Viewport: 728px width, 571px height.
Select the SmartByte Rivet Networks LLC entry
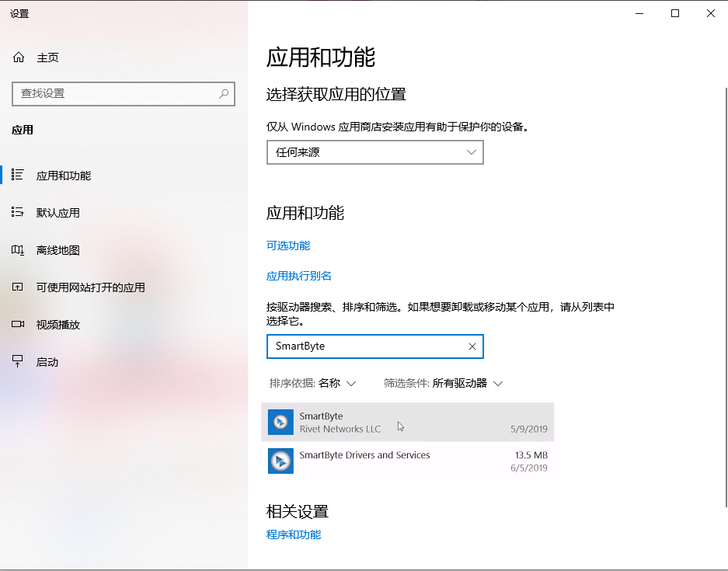click(x=408, y=422)
